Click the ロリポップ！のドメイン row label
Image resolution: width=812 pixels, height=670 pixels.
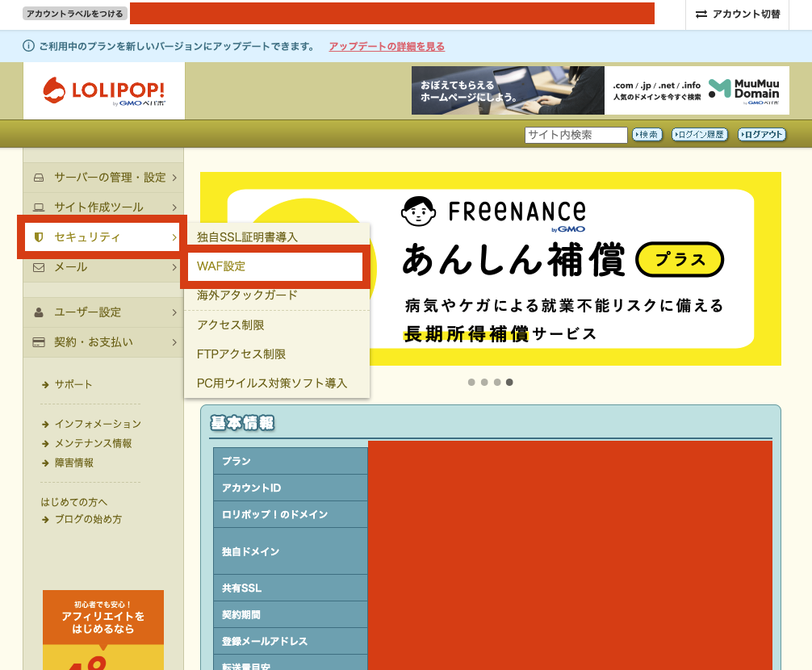pos(291,515)
